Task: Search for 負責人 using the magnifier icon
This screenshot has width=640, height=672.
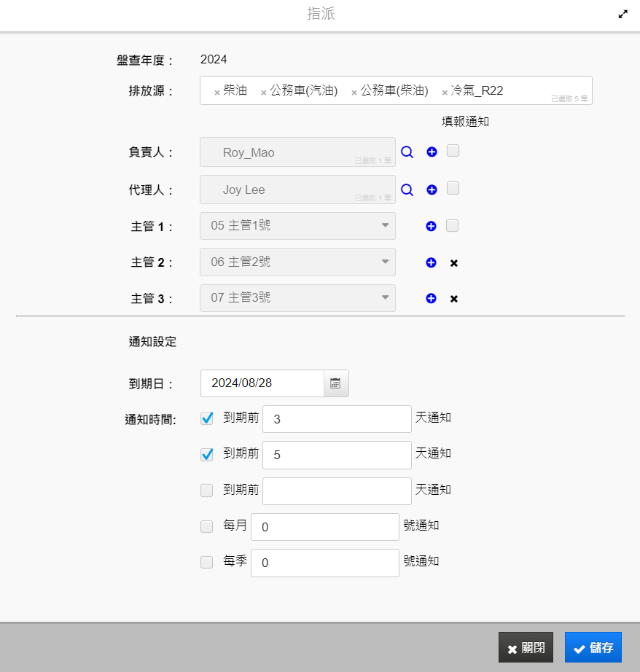Action: click(407, 152)
